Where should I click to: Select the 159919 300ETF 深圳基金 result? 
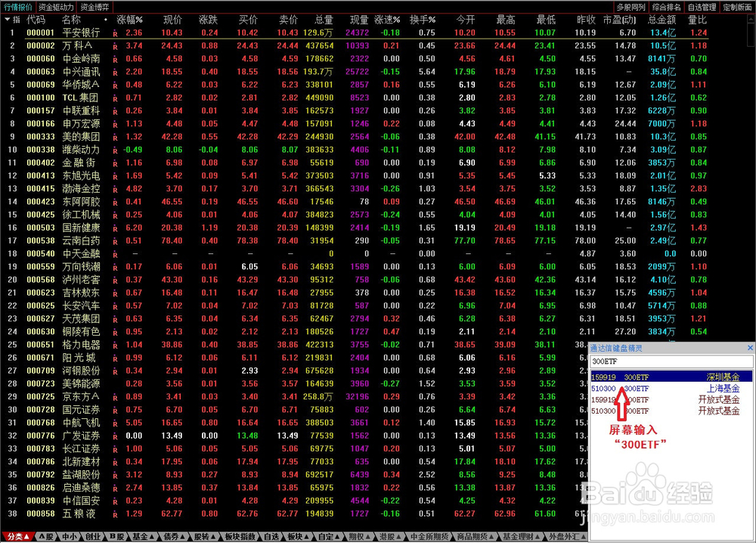[671, 377]
